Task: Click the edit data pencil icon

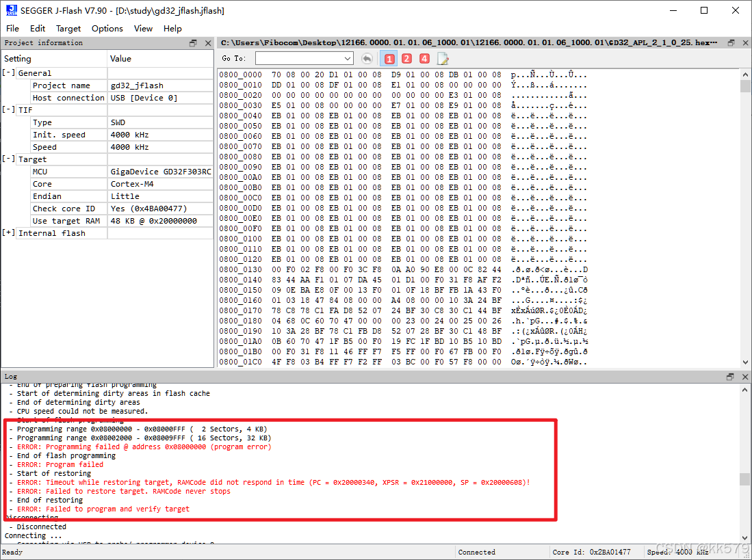Action: point(443,58)
